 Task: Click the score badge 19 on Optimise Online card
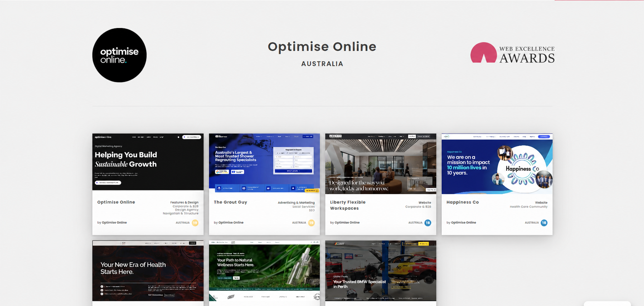pos(195,223)
